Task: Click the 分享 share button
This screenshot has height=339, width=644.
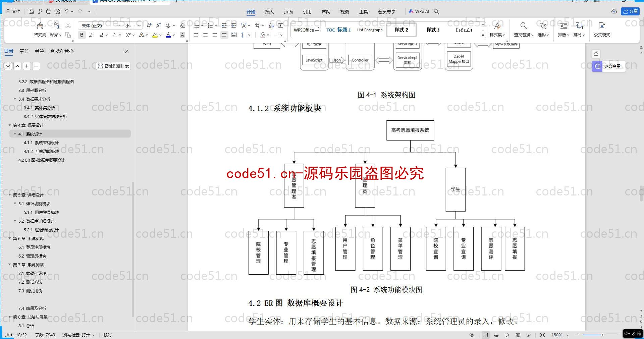Action: tap(630, 11)
